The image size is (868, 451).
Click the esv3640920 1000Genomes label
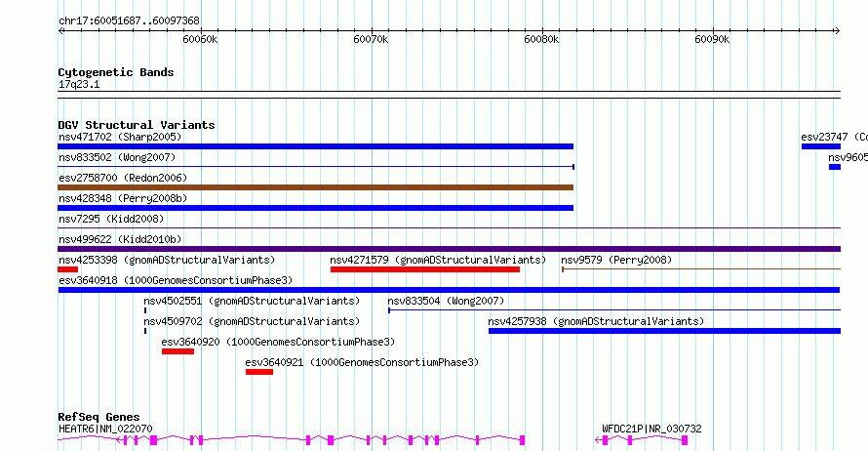tap(278, 342)
